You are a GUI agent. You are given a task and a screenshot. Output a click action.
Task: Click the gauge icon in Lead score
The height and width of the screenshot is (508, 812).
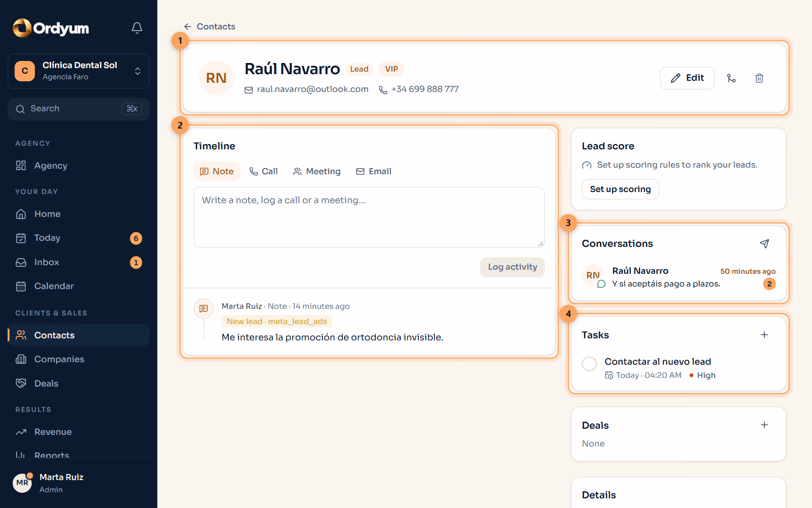coord(587,165)
